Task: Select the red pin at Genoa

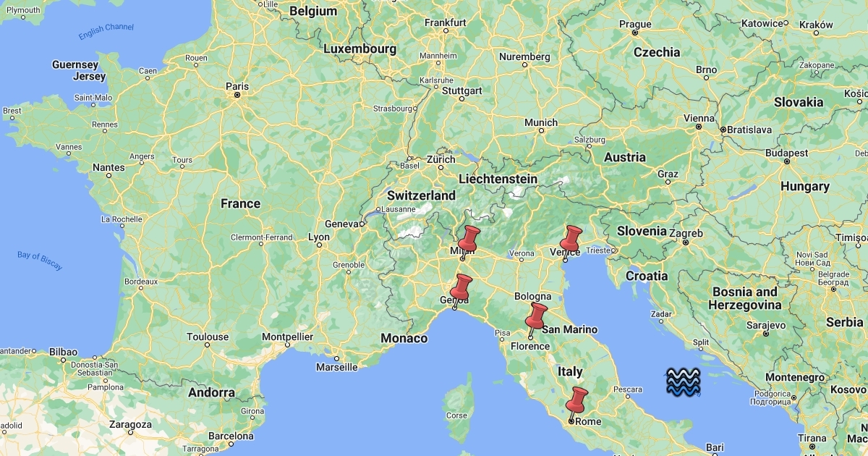Action: [x=461, y=291]
